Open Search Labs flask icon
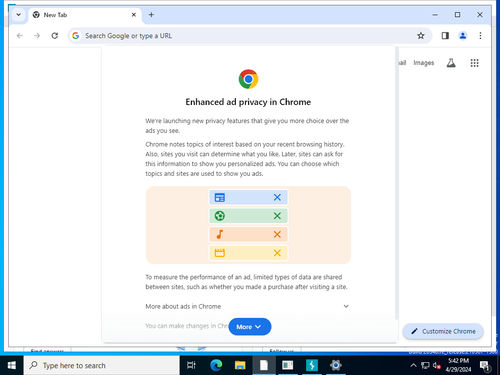This screenshot has width=500, height=375. (x=451, y=63)
